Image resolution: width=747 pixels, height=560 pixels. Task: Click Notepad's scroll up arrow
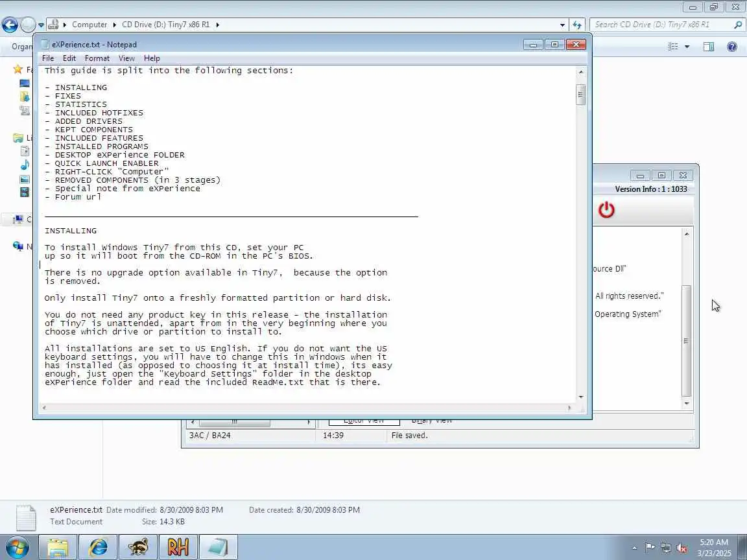[581, 72]
